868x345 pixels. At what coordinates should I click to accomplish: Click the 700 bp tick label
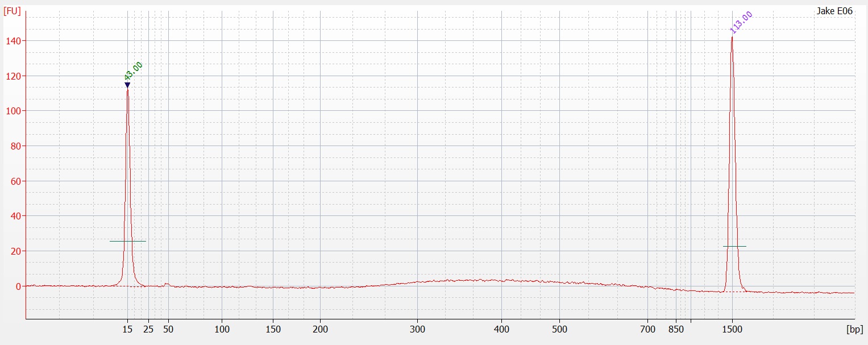647,329
